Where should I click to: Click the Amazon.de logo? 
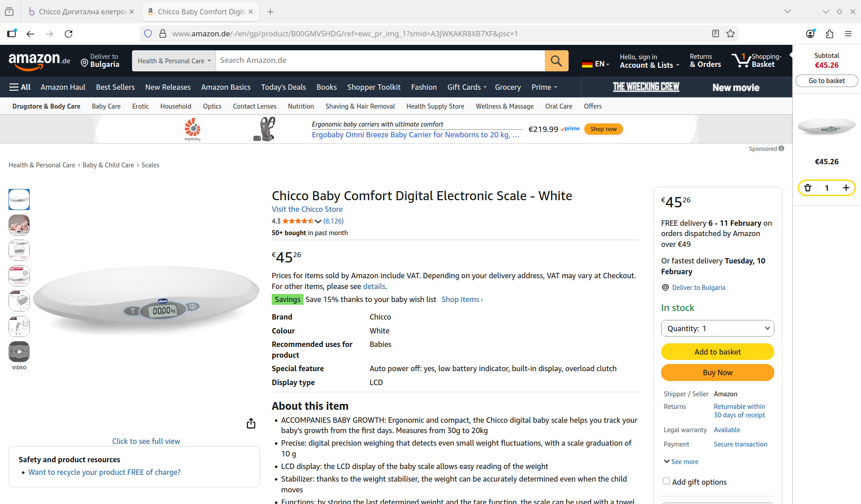pos(40,61)
